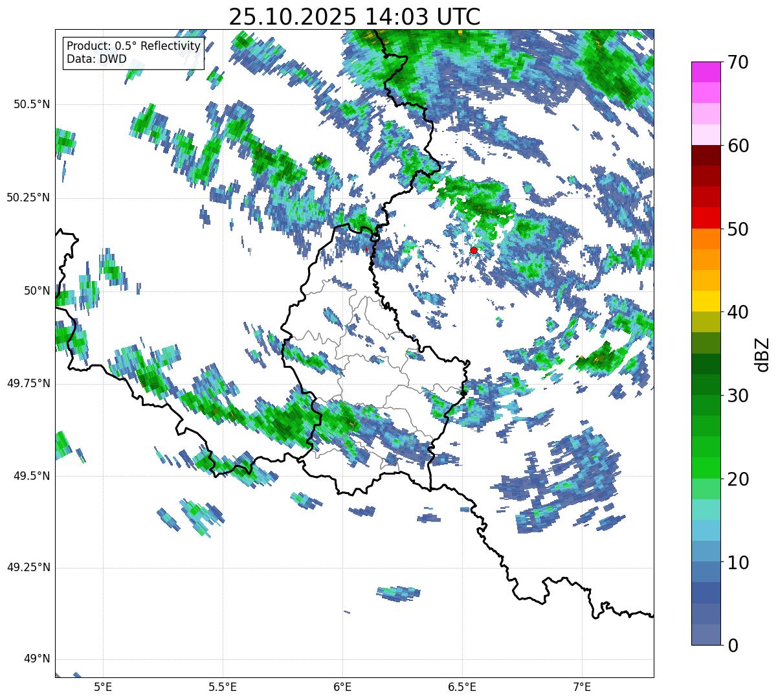The width and height of the screenshot is (778, 700).
Task: Click the 50°N latitude label
Action: click(x=36, y=291)
